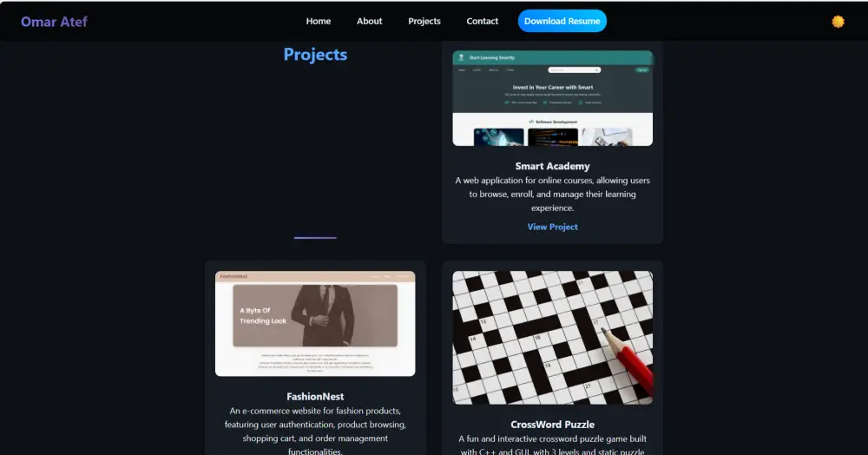
Task: Click the Smart Academy description text
Action: click(x=552, y=195)
